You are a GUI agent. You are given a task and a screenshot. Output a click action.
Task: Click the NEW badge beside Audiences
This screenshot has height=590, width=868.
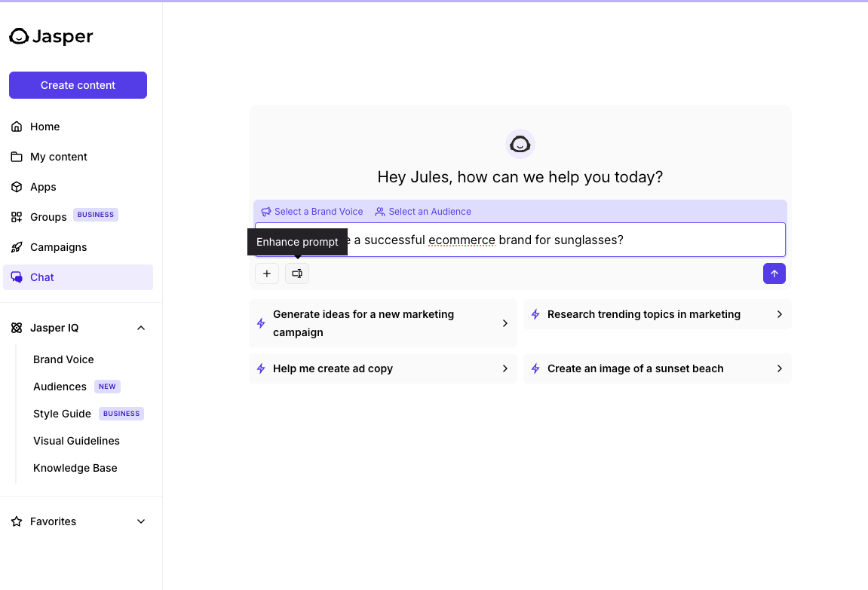[x=107, y=387]
